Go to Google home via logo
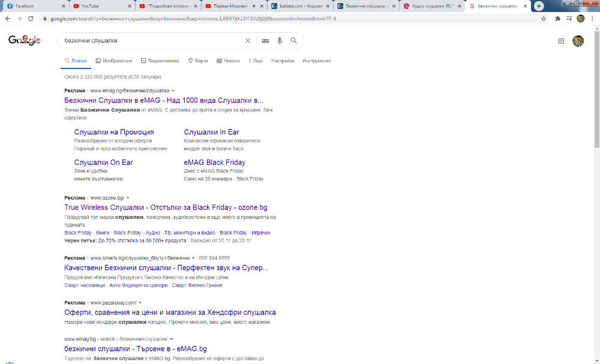Screen dimensions: 600x364 pos(25,40)
